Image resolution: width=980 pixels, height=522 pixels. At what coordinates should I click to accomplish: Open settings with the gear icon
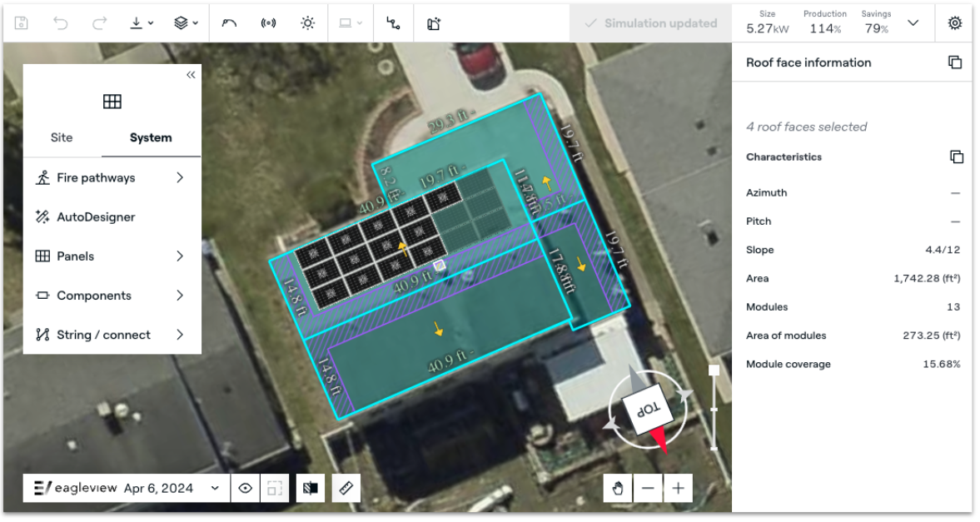tap(955, 23)
